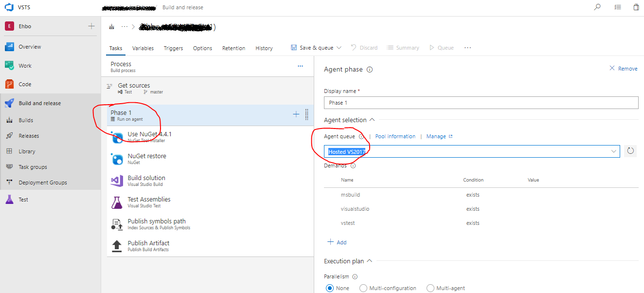The image size is (644, 293).
Task: Select the NuGet restore task
Action: point(210,159)
